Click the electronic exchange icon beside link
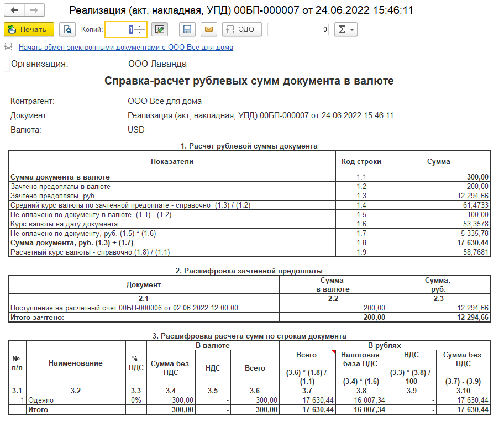Viewport: 504px width, 422px height. pyautogui.click(x=9, y=47)
